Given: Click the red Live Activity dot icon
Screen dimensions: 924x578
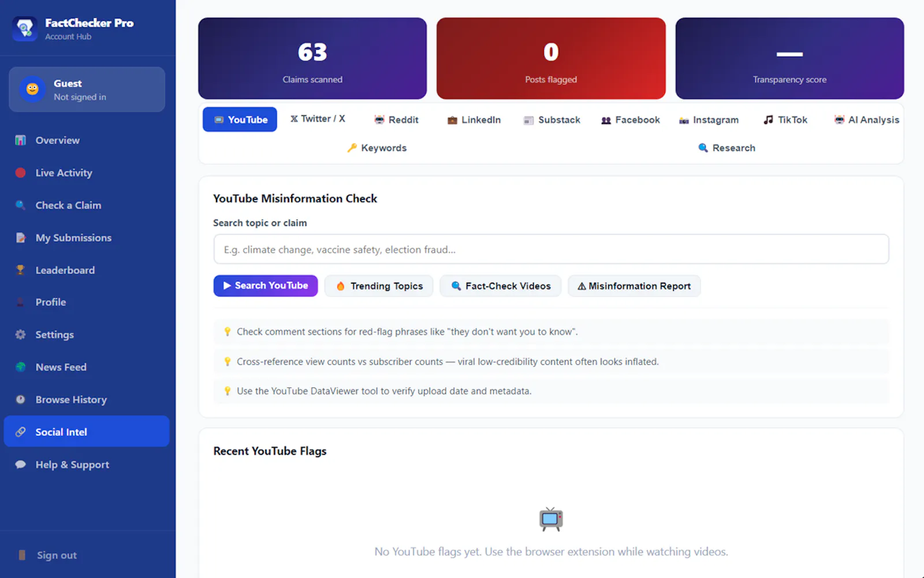Looking at the screenshot, I should [21, 173].
